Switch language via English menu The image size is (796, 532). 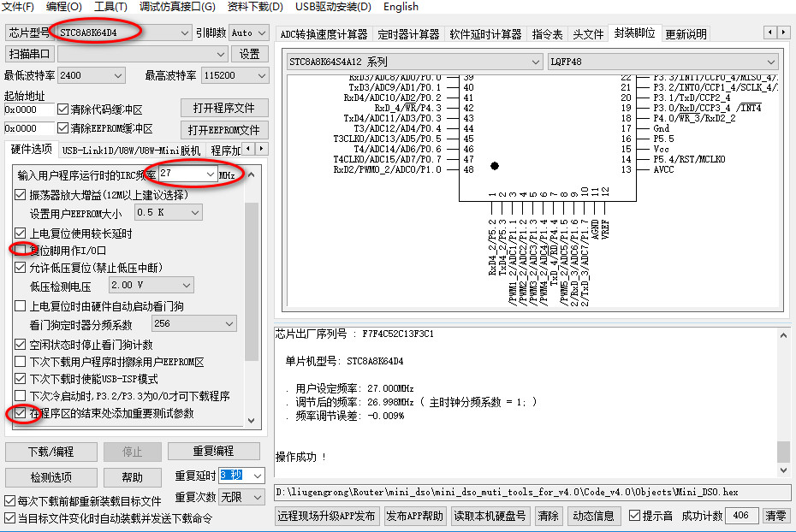coord(401,7)
